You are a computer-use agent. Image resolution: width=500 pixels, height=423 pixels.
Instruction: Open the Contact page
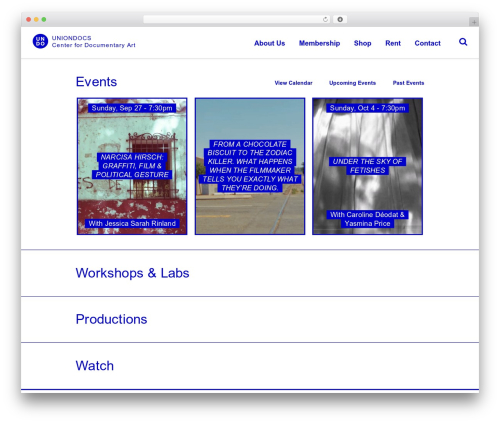pyautogui.click(x=427, y=43)
